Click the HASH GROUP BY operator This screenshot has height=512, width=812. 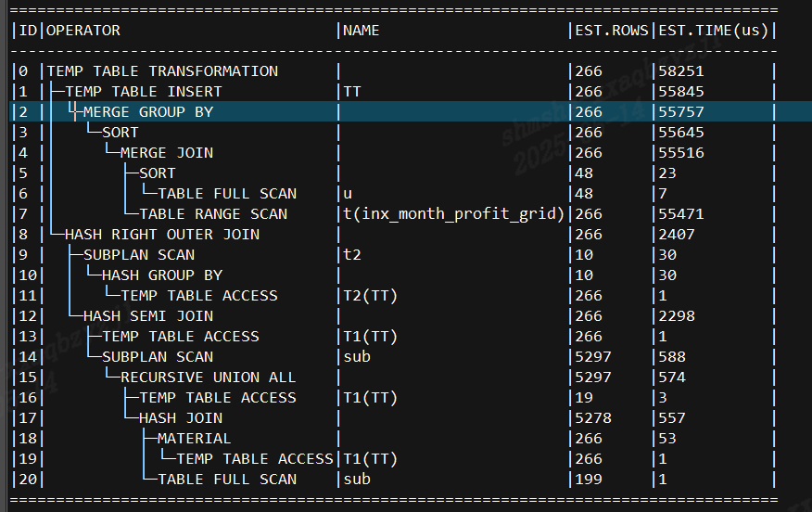pos(162,275)
